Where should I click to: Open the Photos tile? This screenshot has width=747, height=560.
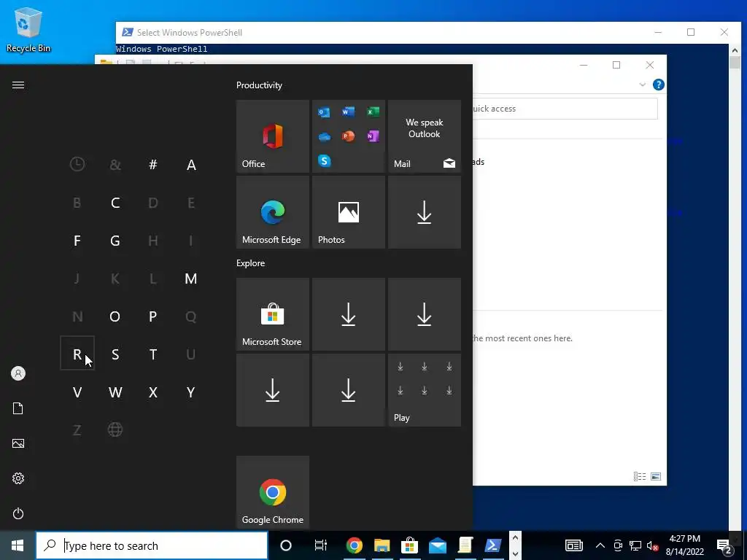point(348,212)
